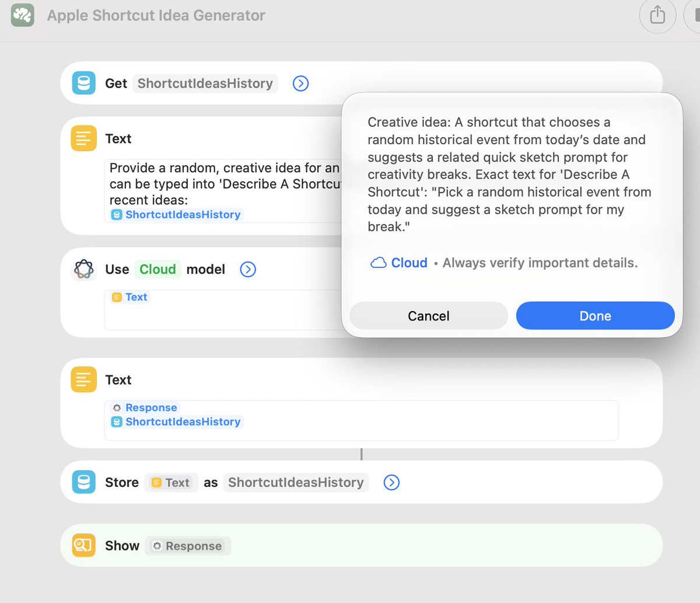Click the first 'Text' action title

point(118,139)
